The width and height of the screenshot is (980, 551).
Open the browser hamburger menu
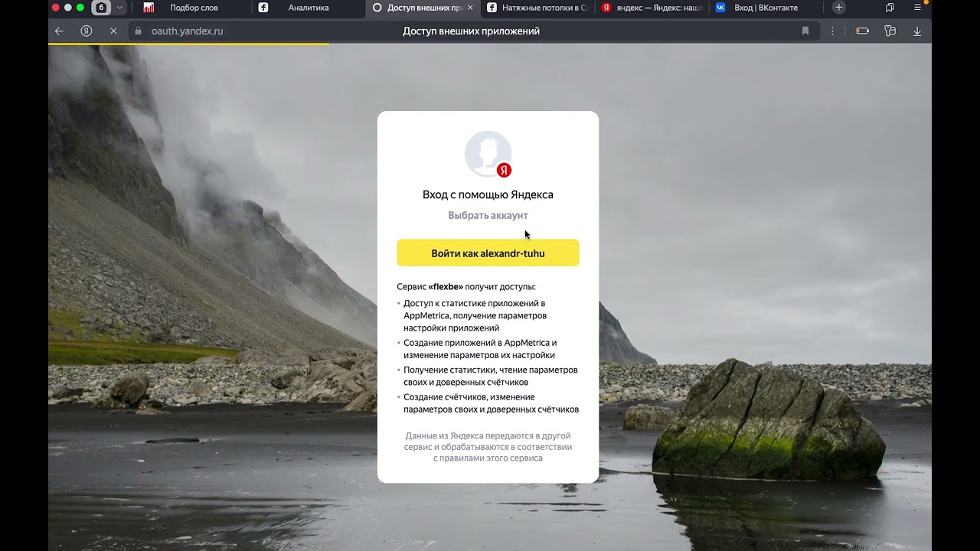point(918,8)
